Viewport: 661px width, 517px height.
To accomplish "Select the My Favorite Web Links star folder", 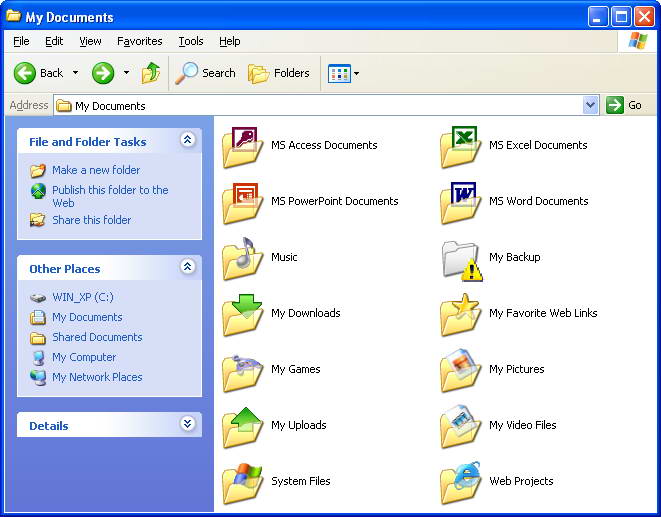I will [x=460, y=315].
